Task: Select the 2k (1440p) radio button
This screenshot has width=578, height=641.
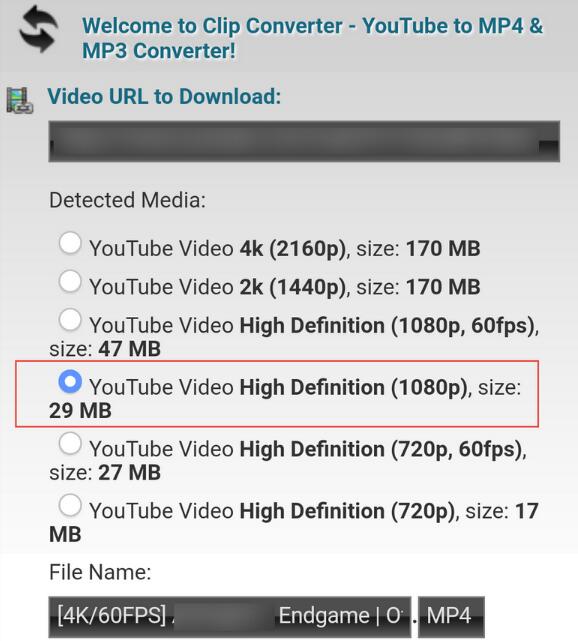Action: click(70, 281)
